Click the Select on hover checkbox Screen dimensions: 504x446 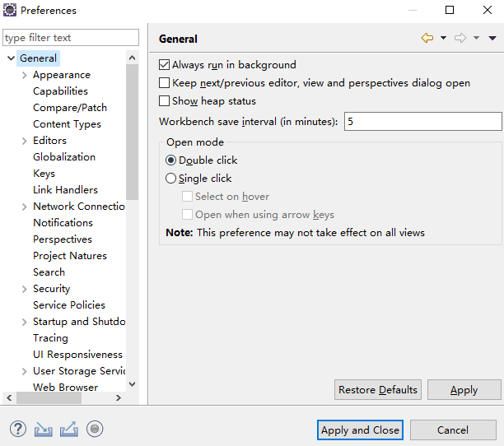[x=188, y=196]
